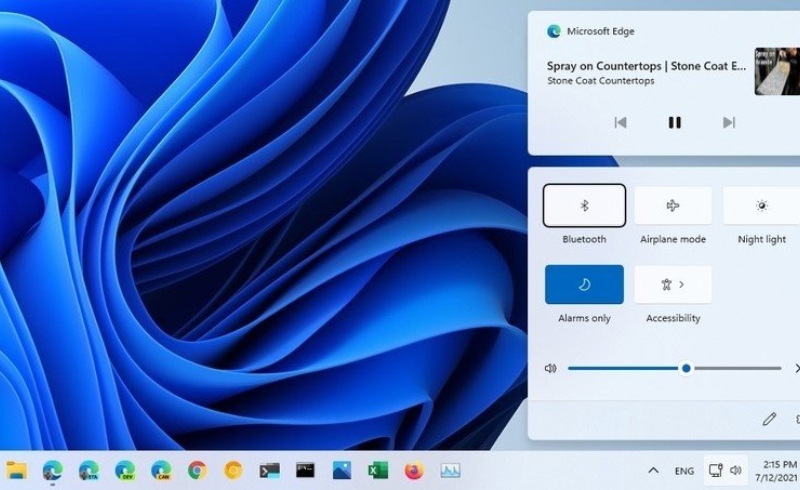The image size is (800, 490).
Task: Open Excel from the taskbar
Action: coord(378,470)
